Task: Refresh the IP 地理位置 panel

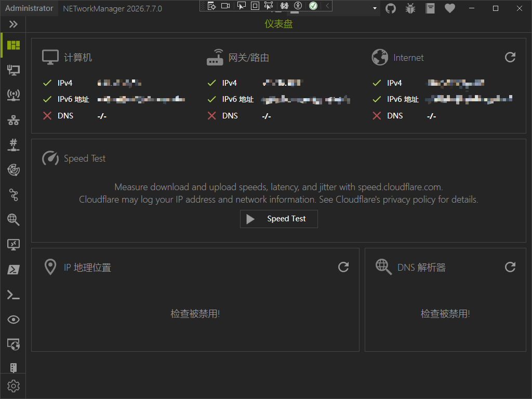Action: click(x=343, y=267)
